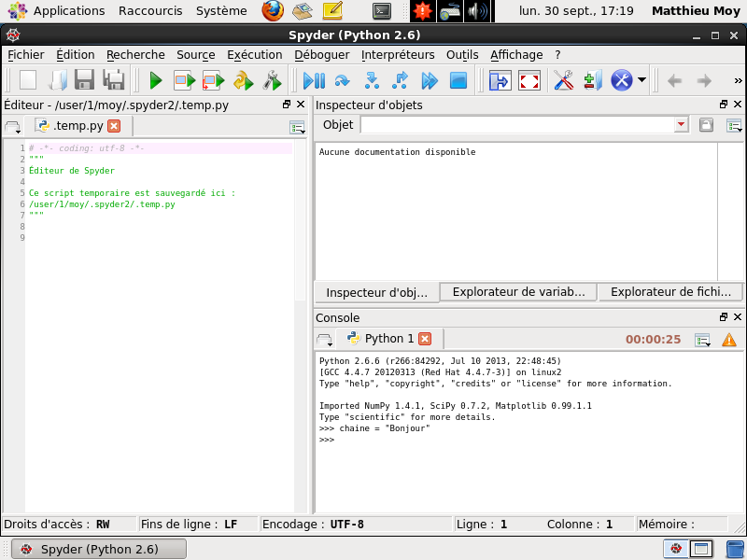Click the blue Stop debugging square icon

(458, 81)
